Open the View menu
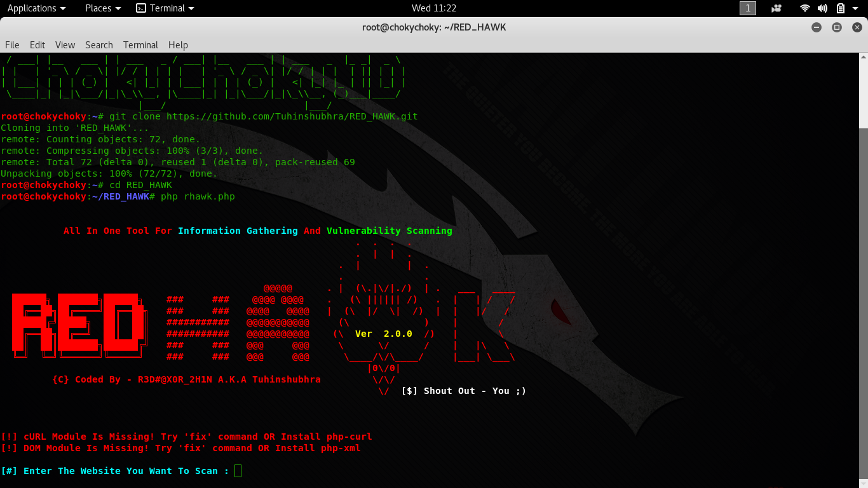The image size is (868, 488). coord(65,45)
